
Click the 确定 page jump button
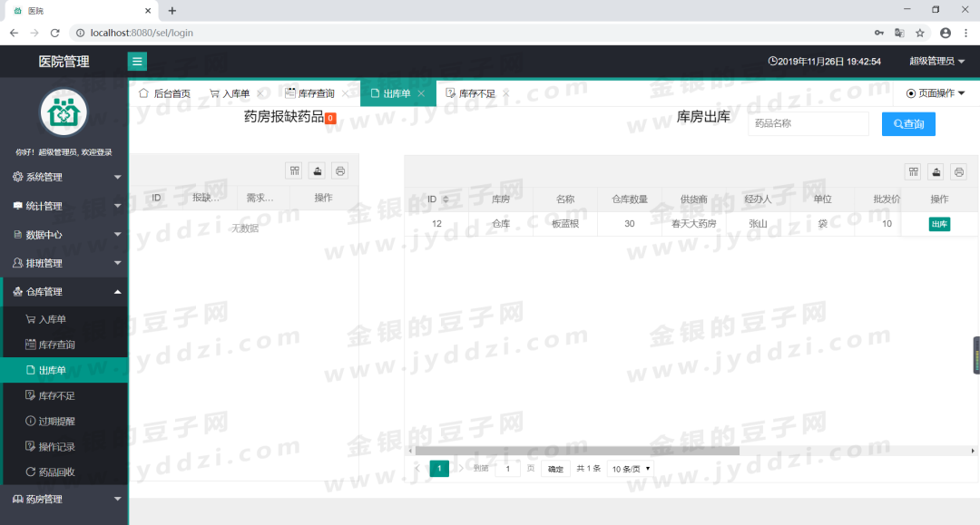click(555, 469)
